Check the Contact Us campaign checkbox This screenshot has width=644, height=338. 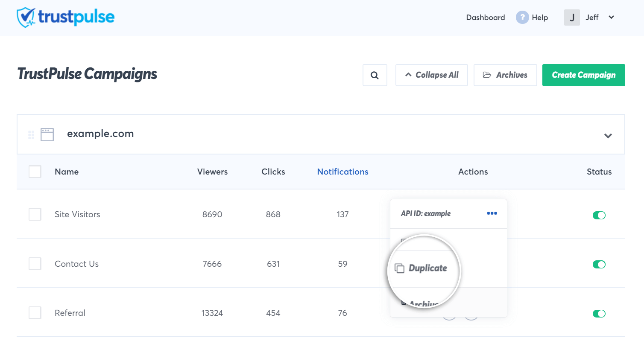(35, 264)
